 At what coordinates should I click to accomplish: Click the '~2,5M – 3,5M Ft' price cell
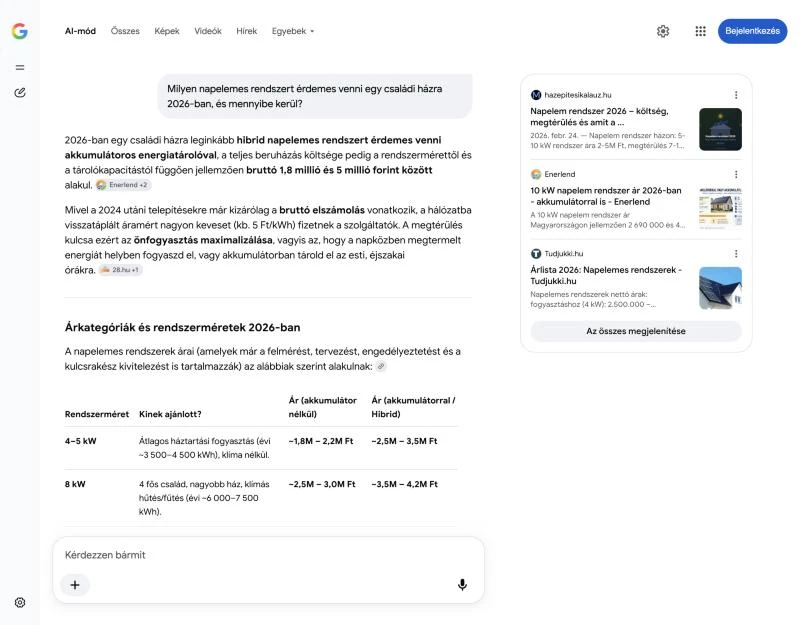click(x=404, y=441)
